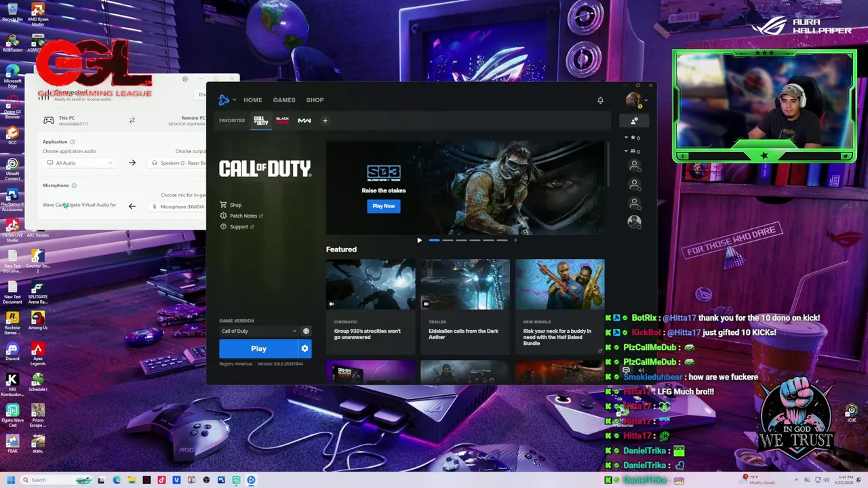This screenshot has width=868, height=488.
Task: Open the Call of Duty Shop link
Action: pyautogui.click(x=231, y=205)
